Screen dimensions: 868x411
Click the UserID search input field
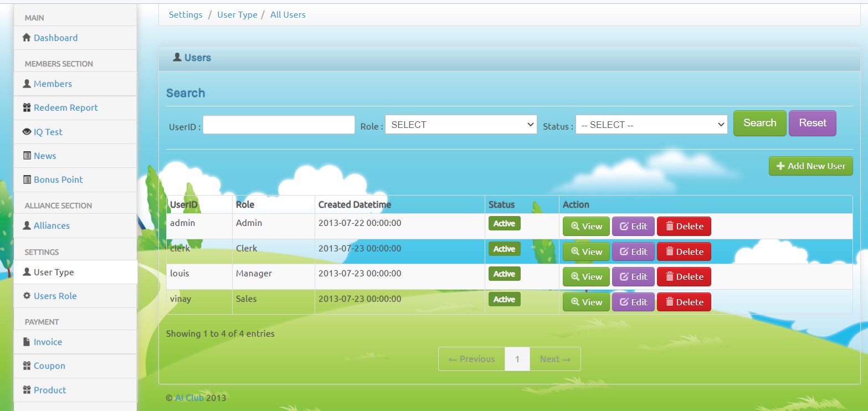pyautogui.click(x=279, y=125)
